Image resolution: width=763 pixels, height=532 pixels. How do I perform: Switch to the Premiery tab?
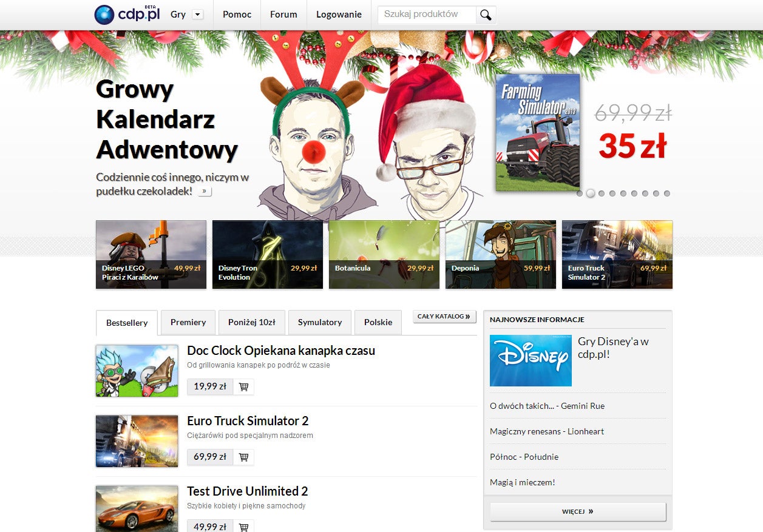click(x=188, y=322)
